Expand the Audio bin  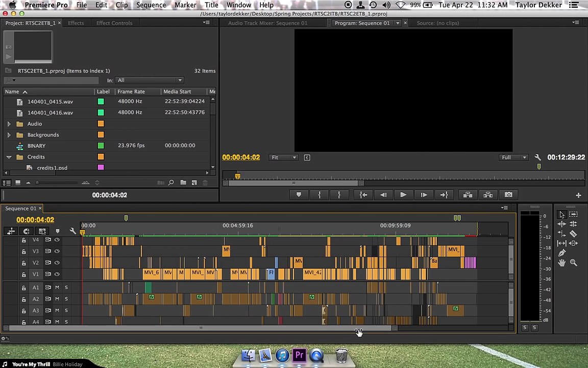pyautogui.click(x=9, y=124)
